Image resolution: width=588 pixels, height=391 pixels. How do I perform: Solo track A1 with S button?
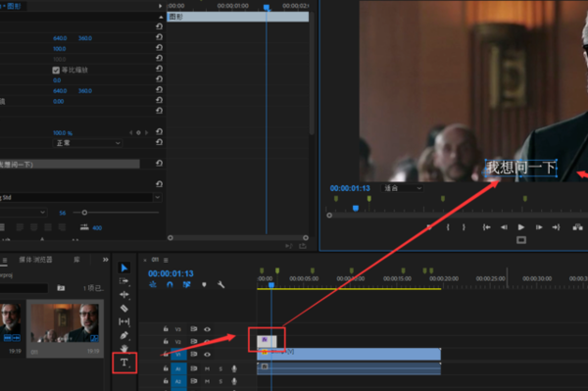tap(220, 368)
